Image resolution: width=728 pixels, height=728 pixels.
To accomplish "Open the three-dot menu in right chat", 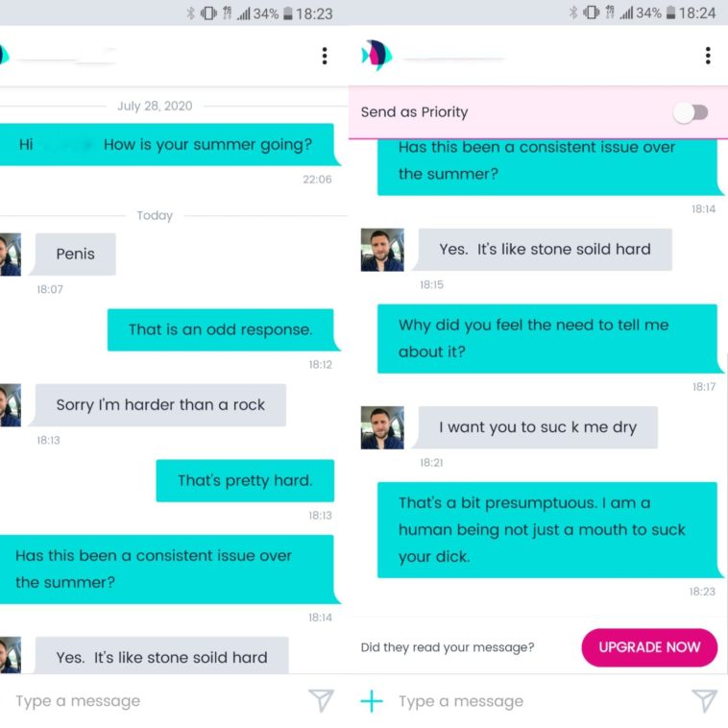I will point(708,56).
